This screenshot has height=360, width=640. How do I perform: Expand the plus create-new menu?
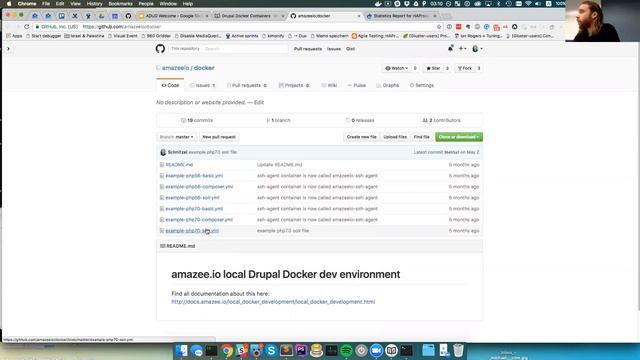click(x=462, y=49)
